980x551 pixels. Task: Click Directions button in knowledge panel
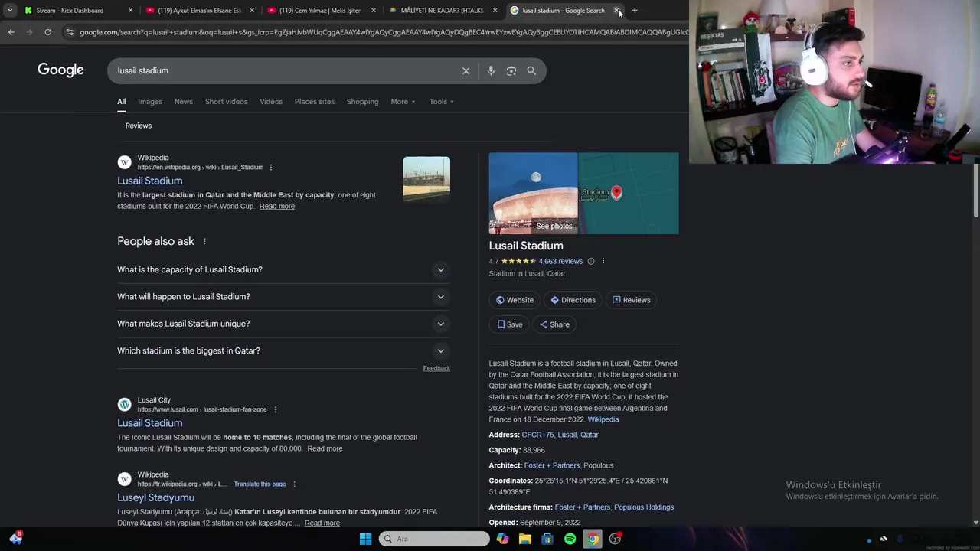tap(573, 300)
